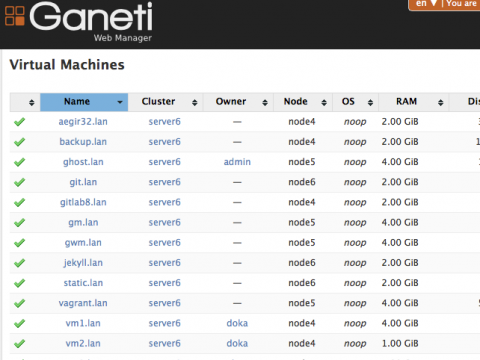Toggle the Name column sort arrow

click(x=120, y=102)
